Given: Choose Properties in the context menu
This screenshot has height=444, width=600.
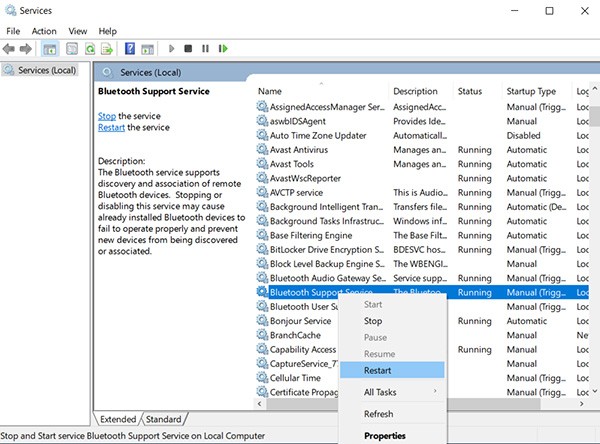Looking at the screenshot, I should (x=392, y=436).
